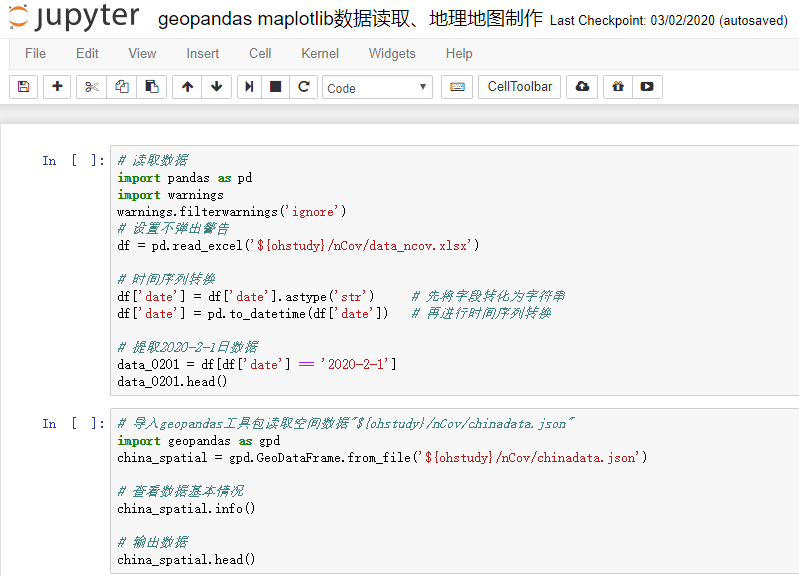Viewport: 799px width, 576px height.
Task: Insert a new cell below with the plus icon
Action: 57,87
